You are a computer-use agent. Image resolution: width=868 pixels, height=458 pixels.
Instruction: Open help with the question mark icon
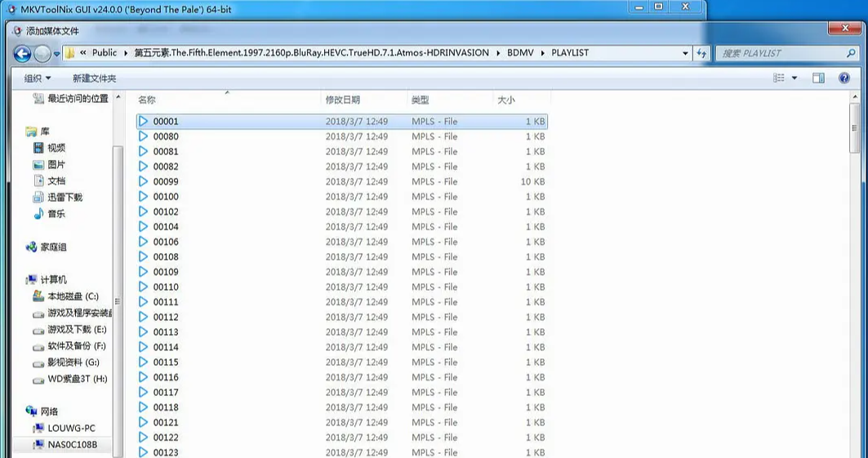coord(844,78)
